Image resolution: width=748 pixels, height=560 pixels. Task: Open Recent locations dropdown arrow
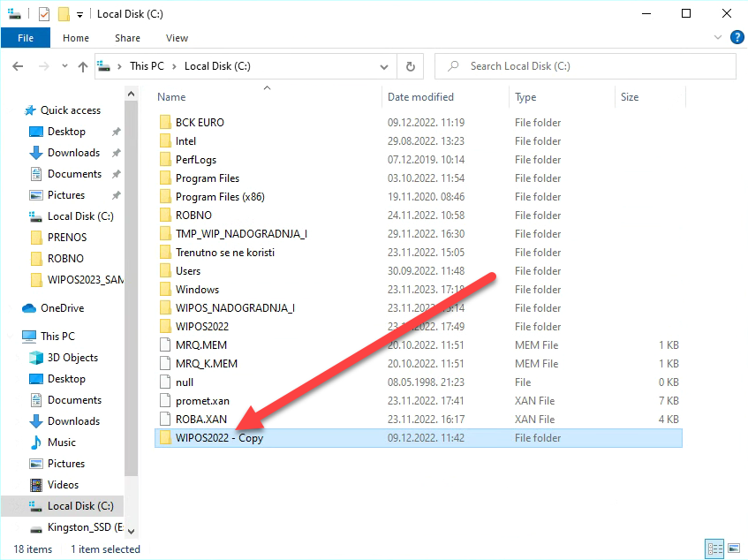[x=64, y=66]
